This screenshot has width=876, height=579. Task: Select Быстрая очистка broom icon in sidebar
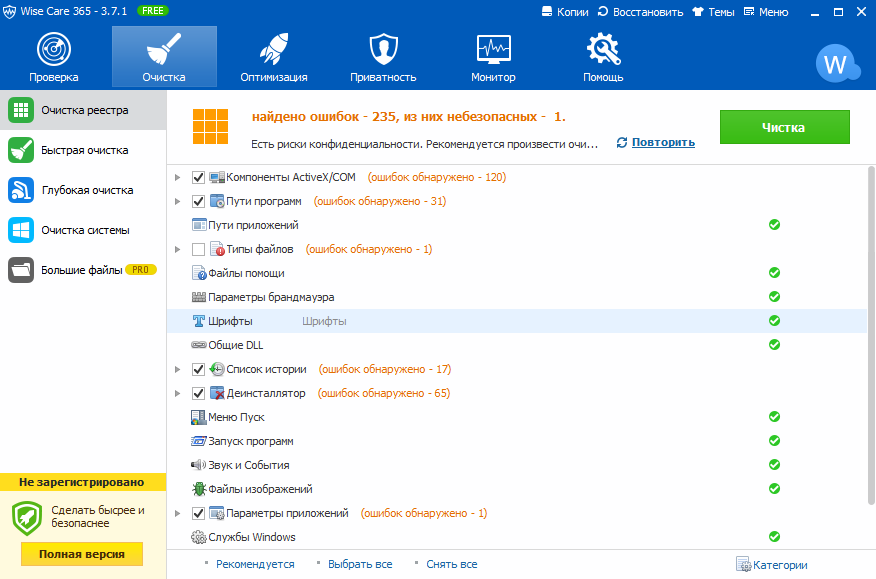point(22,150)
